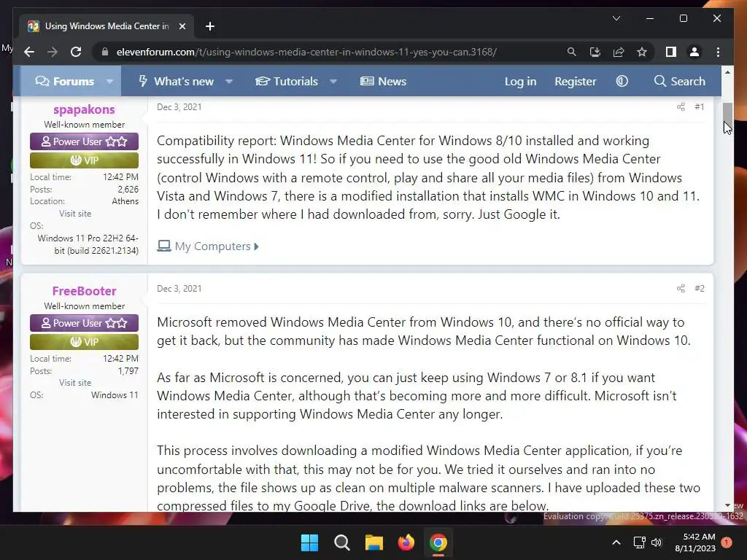Share post #2 via share icon
Image resolution: width=747 pixels, height=560 pixels.
point(681,288)
